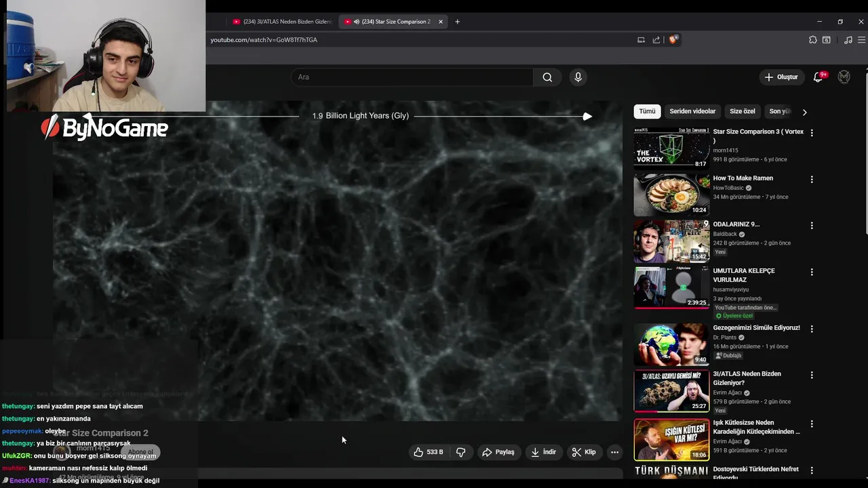Screen dimensions: 868x488
Task: Click the Oluştur create button
Action: point(781,77)
